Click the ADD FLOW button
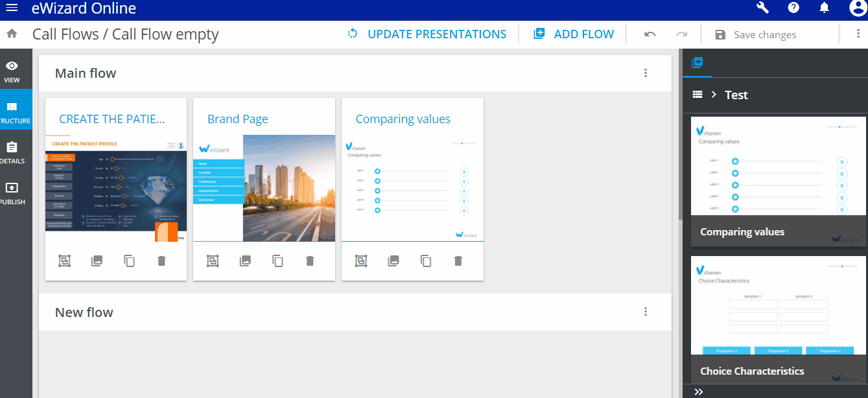 tap(574, 34)
